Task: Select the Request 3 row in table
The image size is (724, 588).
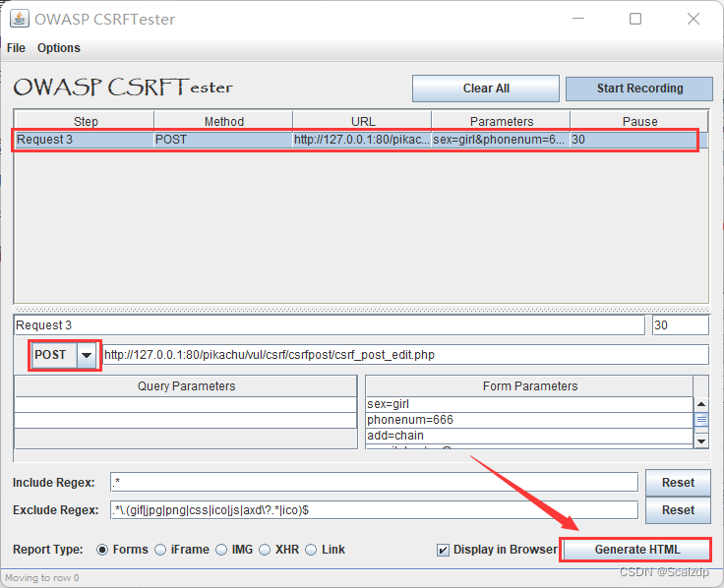Action: pyautogui.click(x=361, y=140)
